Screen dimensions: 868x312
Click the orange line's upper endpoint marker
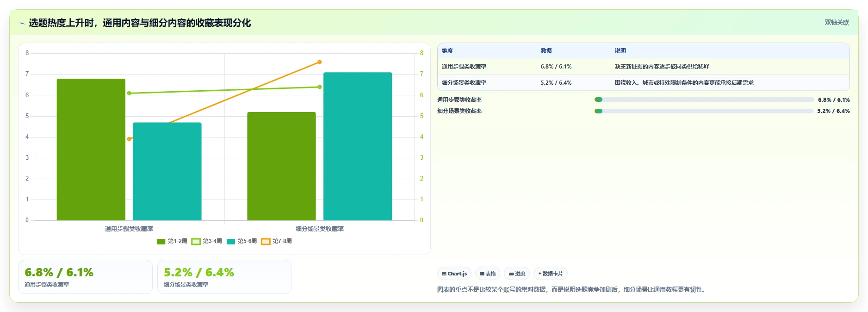[x=320, y=62]
